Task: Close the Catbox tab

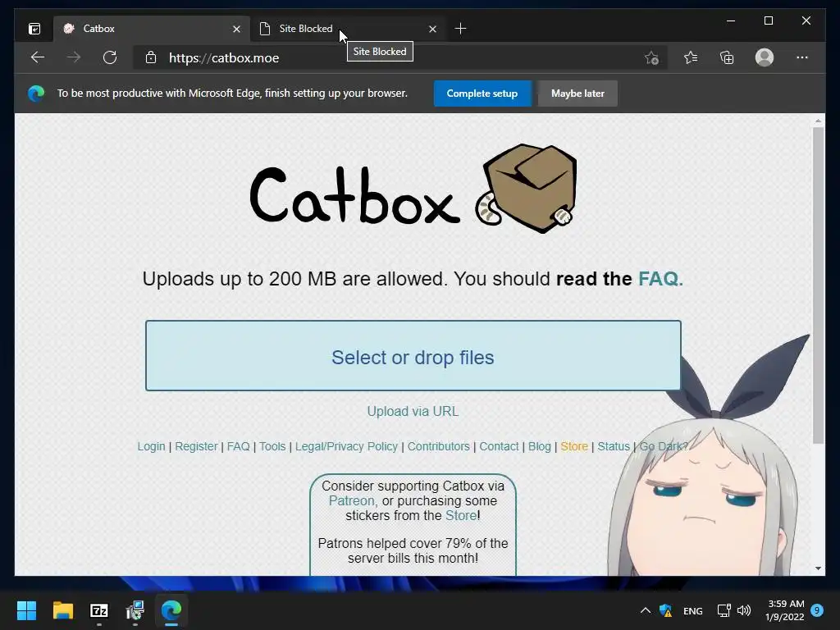Action: point(237,29)
